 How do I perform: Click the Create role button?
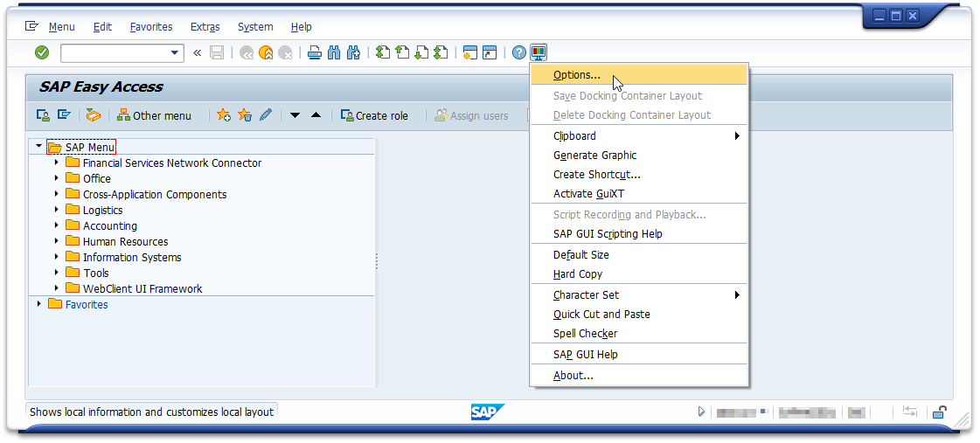(374, 115)
